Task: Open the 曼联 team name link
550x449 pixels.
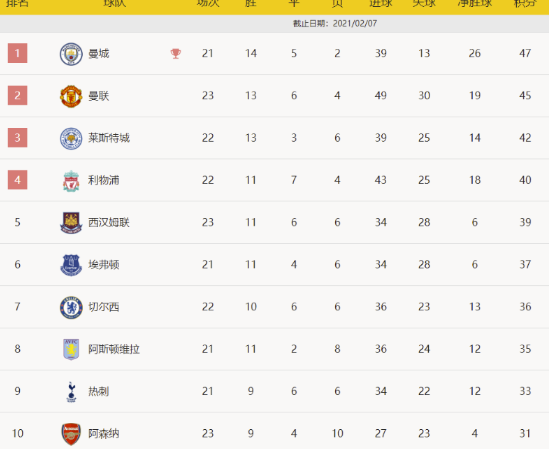Action: point(99,96)
